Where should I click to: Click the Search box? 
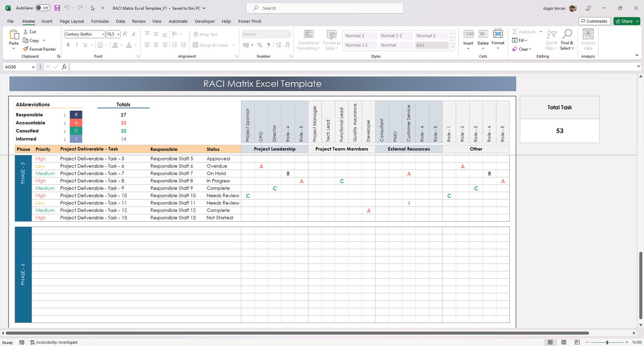click(x=325, y=8)
